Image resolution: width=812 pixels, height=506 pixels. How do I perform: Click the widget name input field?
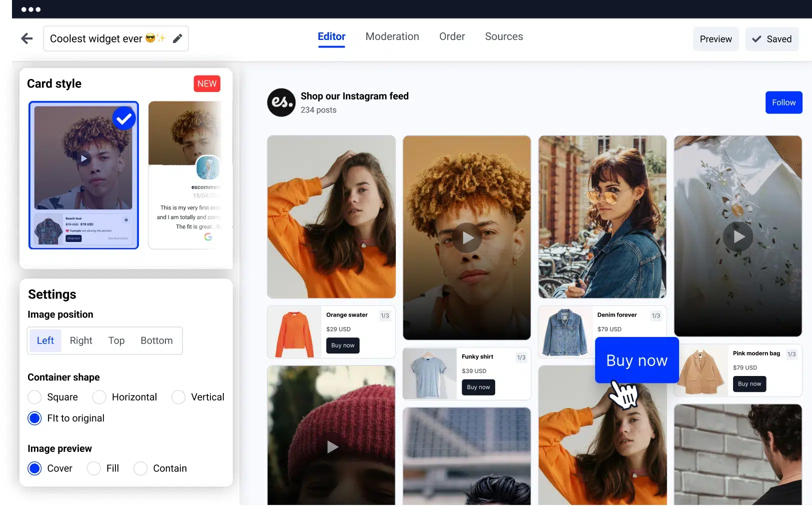point(100,38)
